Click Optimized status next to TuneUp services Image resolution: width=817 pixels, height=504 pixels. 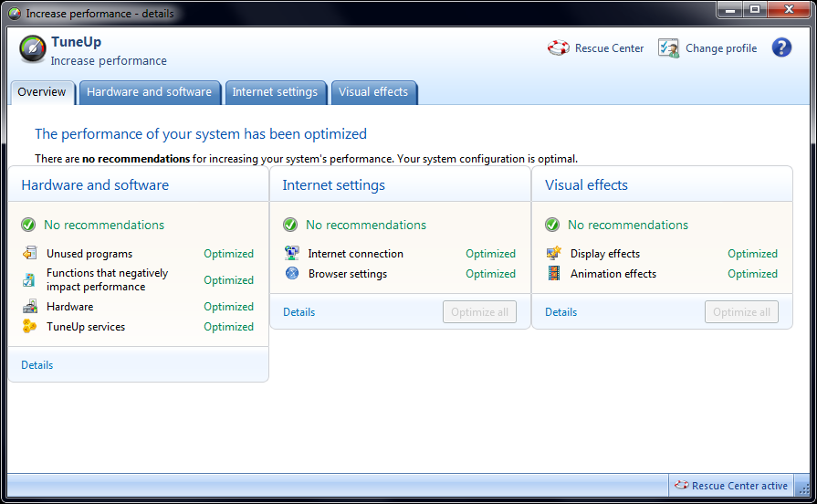pos(229,327)
